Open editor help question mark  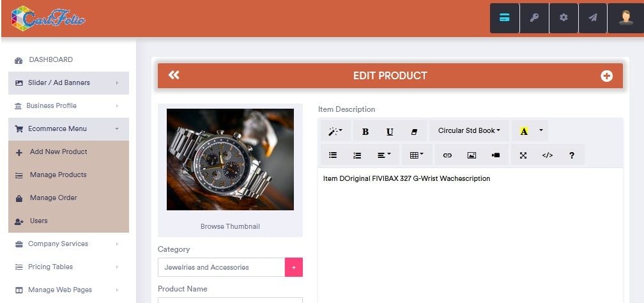[571, 155]
